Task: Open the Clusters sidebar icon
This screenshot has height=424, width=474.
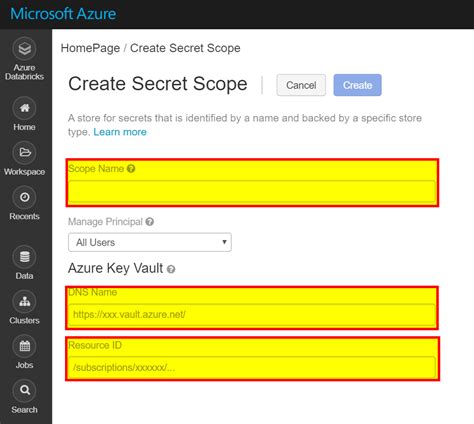Action: [x=24, y=302]
